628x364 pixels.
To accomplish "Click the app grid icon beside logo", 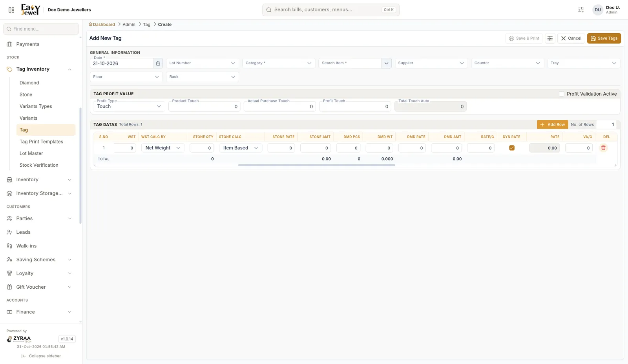I will pyautogui.click(x=11, y=10).
